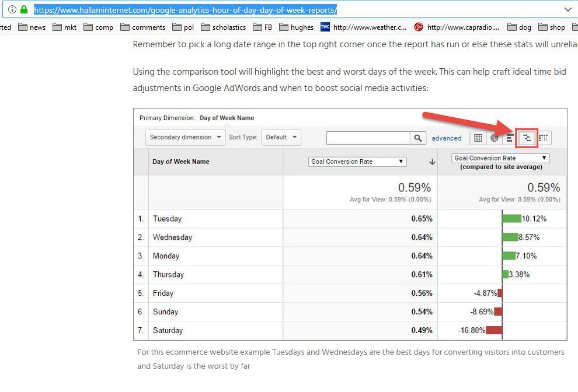Click the green secure padlock icon
578x392 pixels.
pos(24,9)
